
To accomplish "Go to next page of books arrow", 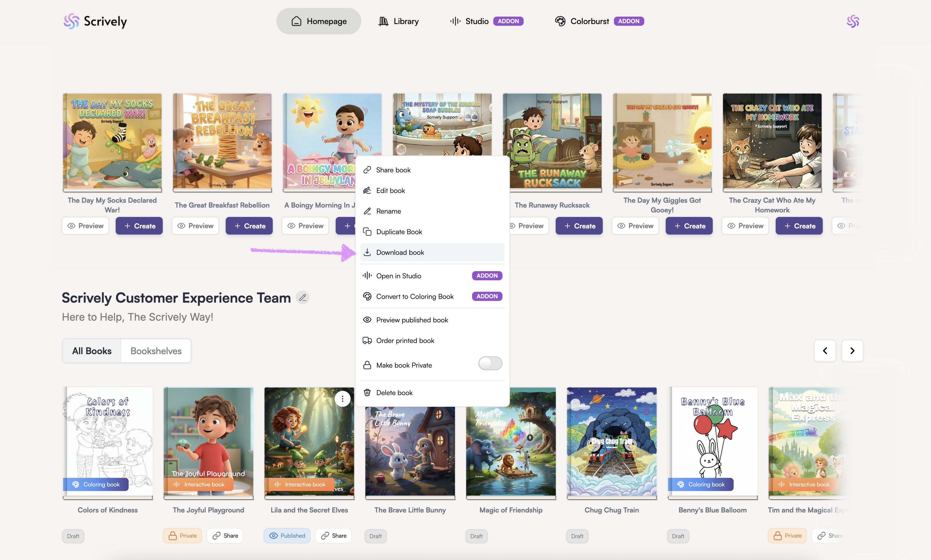I will click(x=852, y=350).
